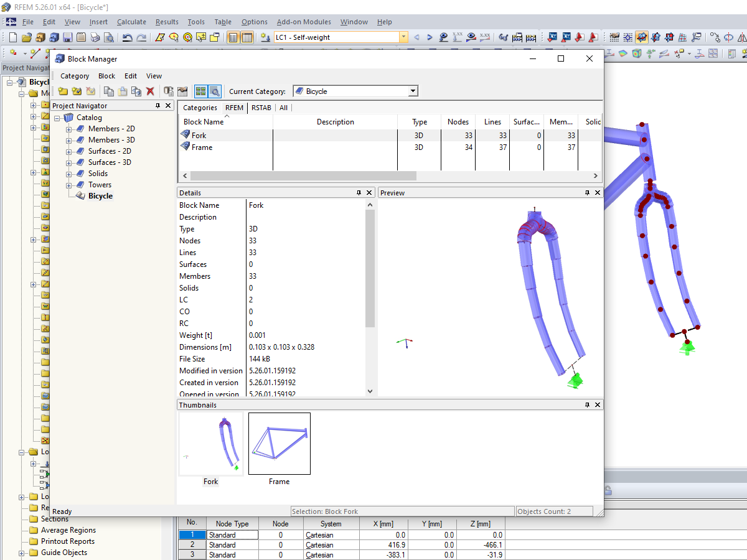Click the Copy block icon in Block Manager
The image size is (747, 560).
109,91
